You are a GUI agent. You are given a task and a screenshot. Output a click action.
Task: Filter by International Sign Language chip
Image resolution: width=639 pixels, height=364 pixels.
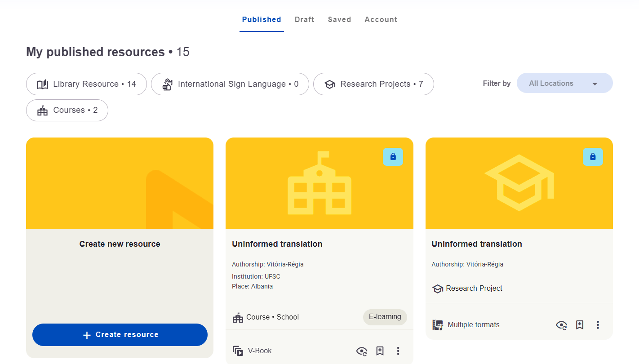point(230,84)
